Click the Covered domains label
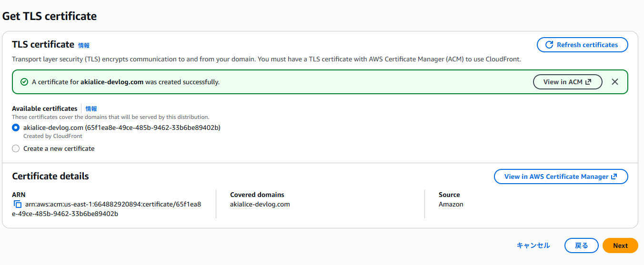Viewport: 644px width, 265px height. pyautogui.click(x=257, y=195)
